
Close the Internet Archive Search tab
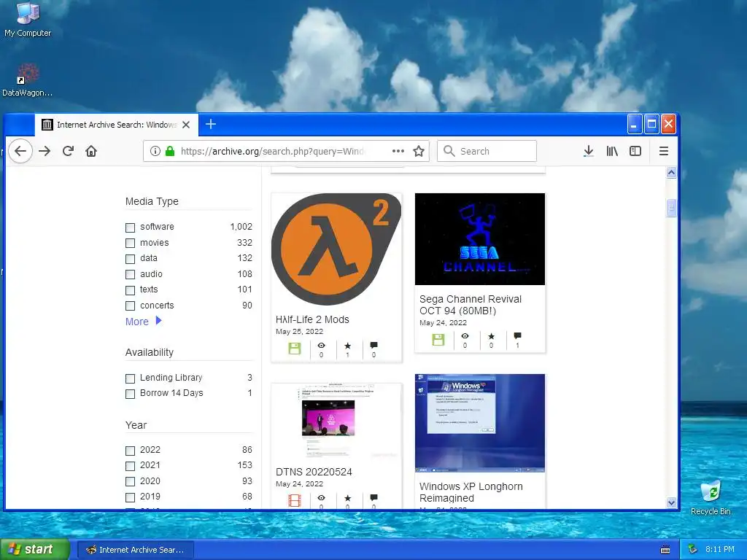tap(186, 125)
